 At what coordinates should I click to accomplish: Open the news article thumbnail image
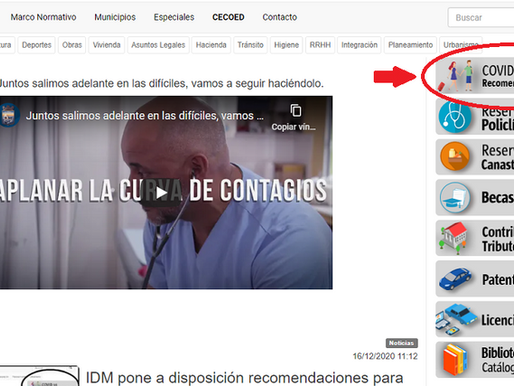click(x=39, y=376)
